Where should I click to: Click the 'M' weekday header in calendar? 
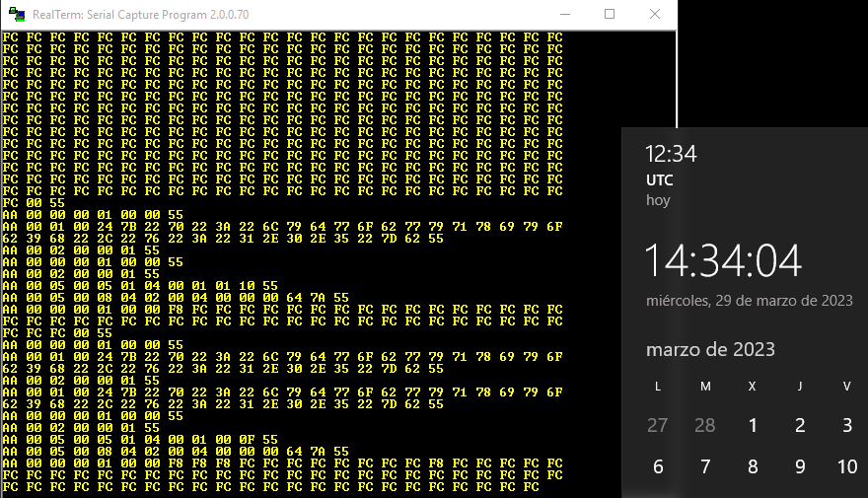tap(705, 387)
